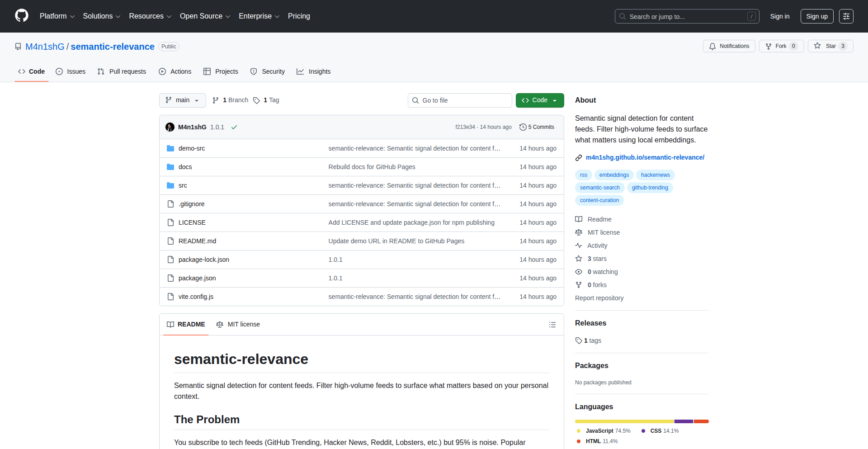Click the commit status green checkmark
Screen dimensions: 868x449
(x=234, y=128)
